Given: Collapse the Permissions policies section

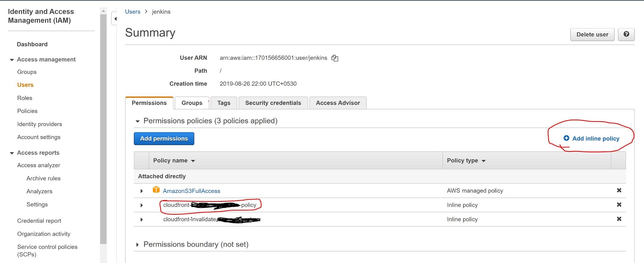Looking at the screenshot, I should [138, 121].
